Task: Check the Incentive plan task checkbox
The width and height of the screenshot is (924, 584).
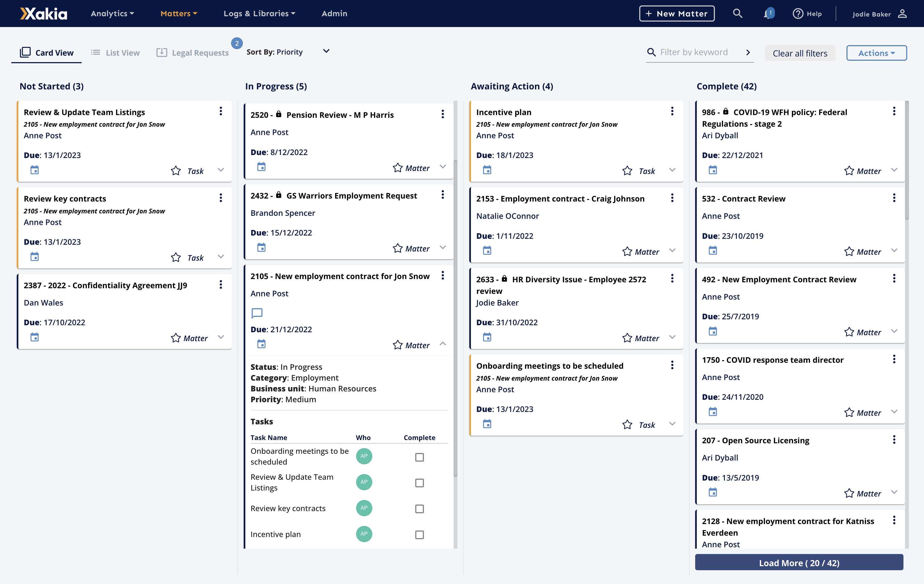Action: coord(419,535)
